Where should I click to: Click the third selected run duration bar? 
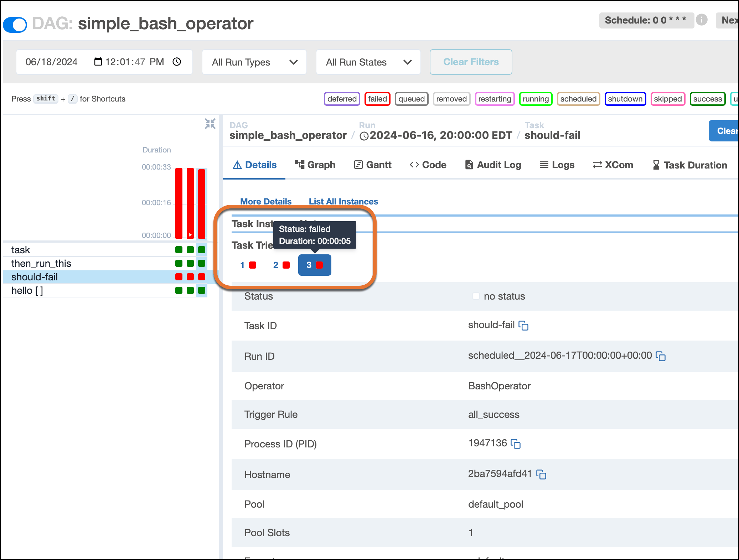pos(202,204)
